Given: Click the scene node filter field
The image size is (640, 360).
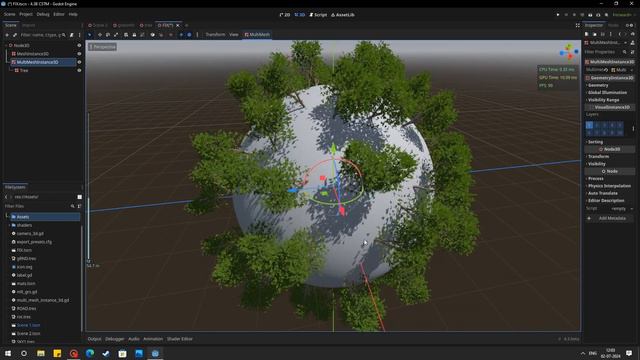Looking at the screenshot, I should (x=43, y=35).
